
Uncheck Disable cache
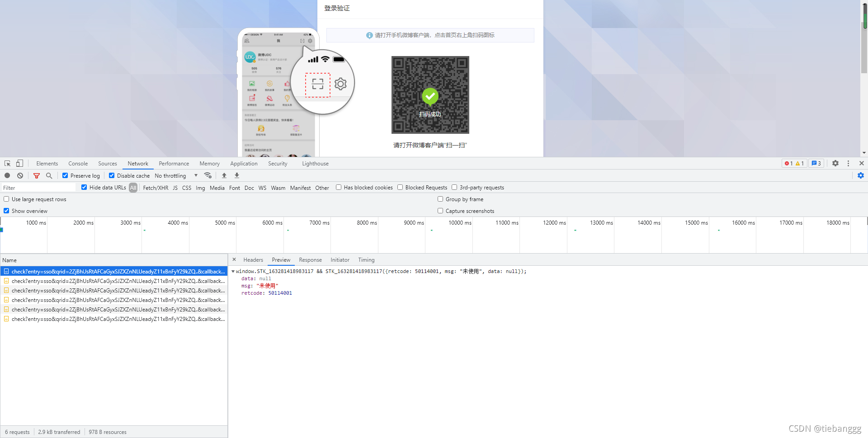coord(112,175)
